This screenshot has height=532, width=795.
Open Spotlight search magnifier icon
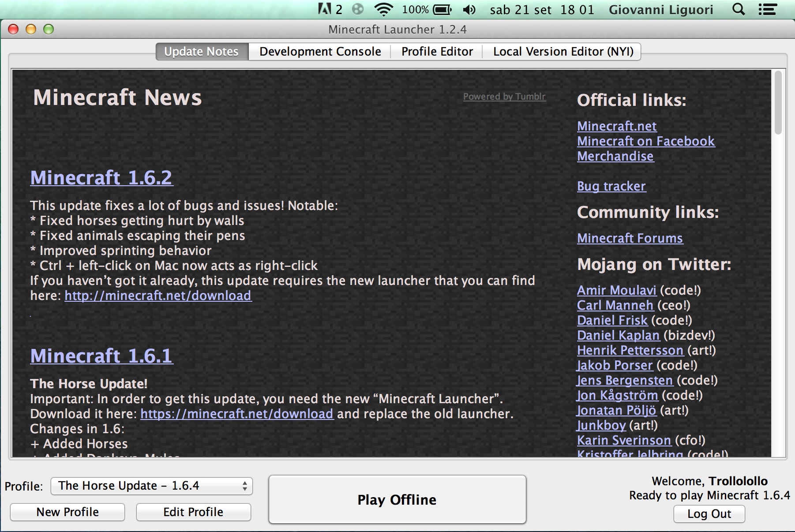pyautogui.click(x=738, y=9)
